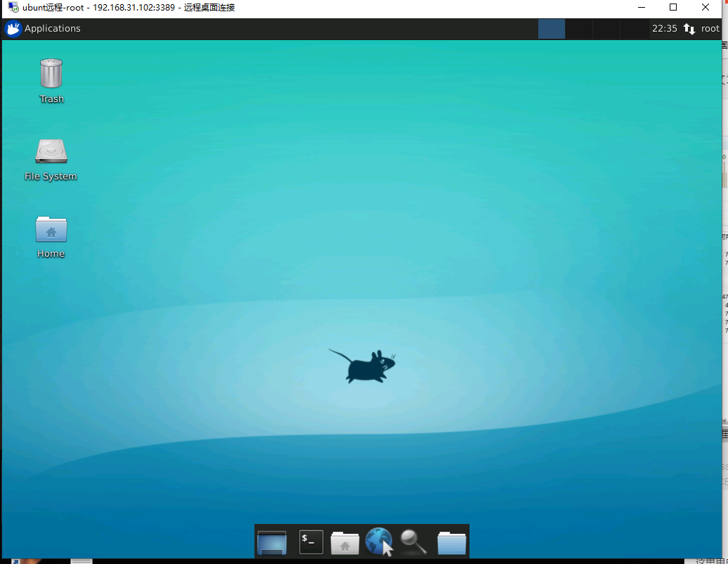Select the active blue workspace in the pager
Image resolution: width=728 pixels, height=564 pixels.
[552, 28]
